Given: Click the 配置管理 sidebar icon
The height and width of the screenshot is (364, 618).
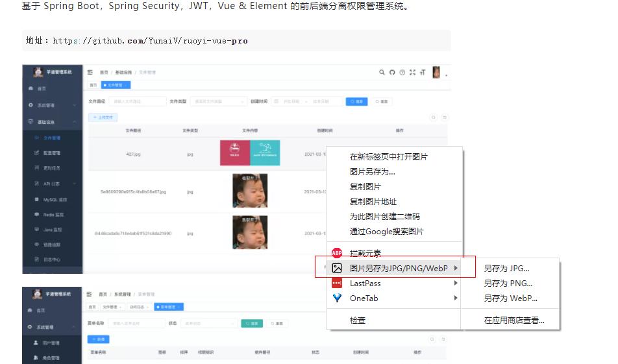Looking at the screenshot, I should [x=36, y=153].
